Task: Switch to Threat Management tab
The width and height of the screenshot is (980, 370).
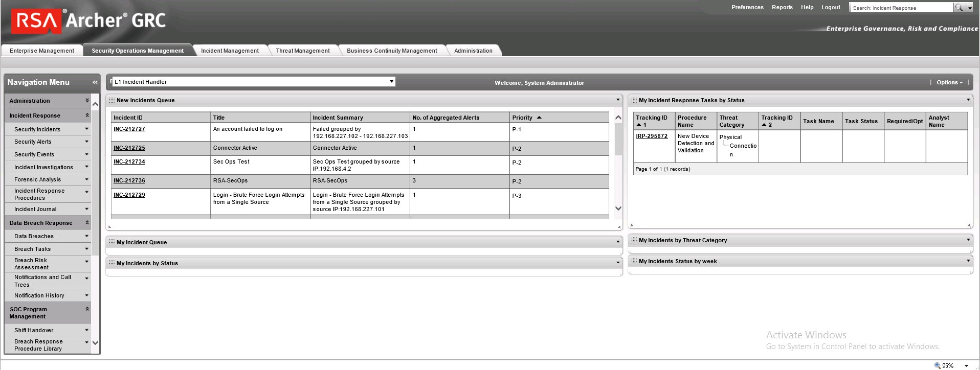Action: coord(303,51)
